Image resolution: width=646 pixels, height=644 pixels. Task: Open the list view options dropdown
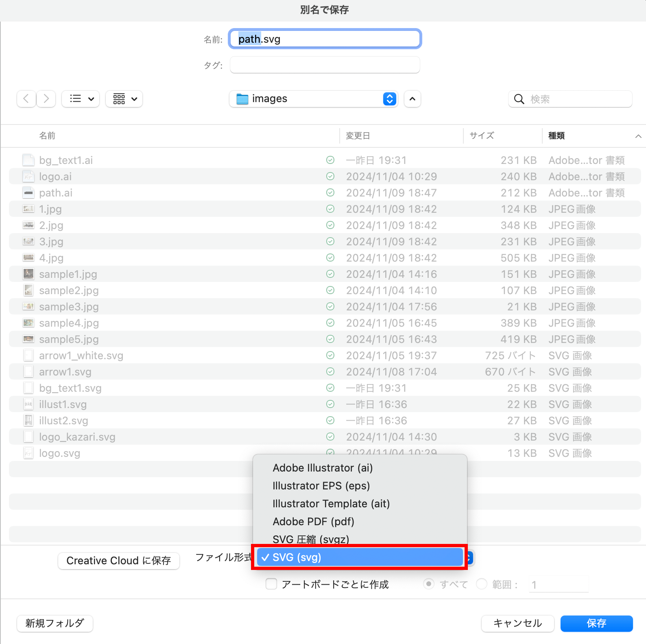81,99
